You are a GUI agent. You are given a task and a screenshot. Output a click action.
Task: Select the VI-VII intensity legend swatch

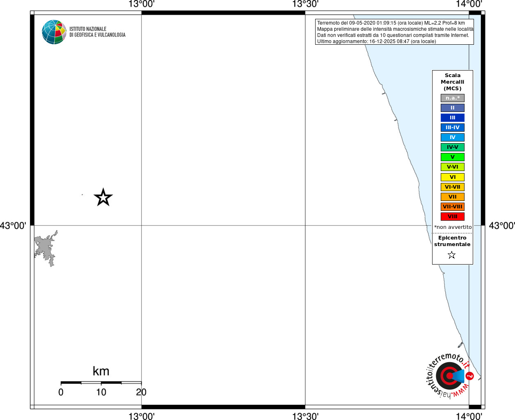point(453,187)
